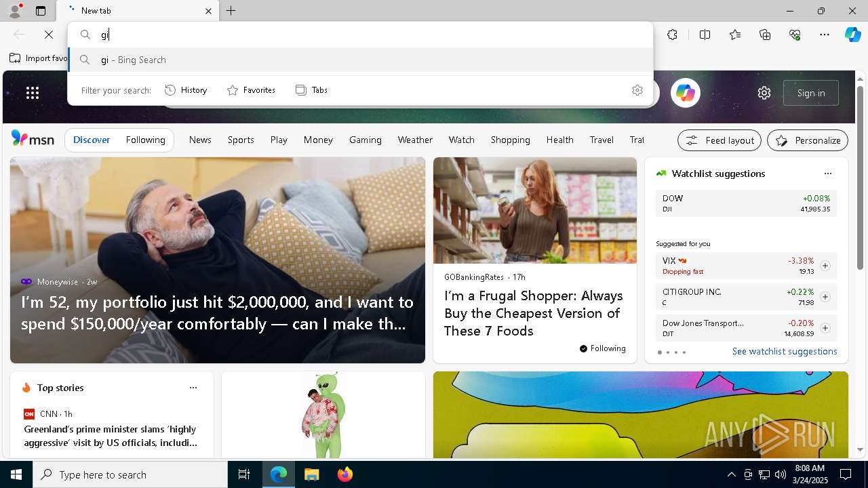Filter search by Favorites
The height and width of the screenshot is (488, 868).
pyautogui.click(x=251, y=90)
